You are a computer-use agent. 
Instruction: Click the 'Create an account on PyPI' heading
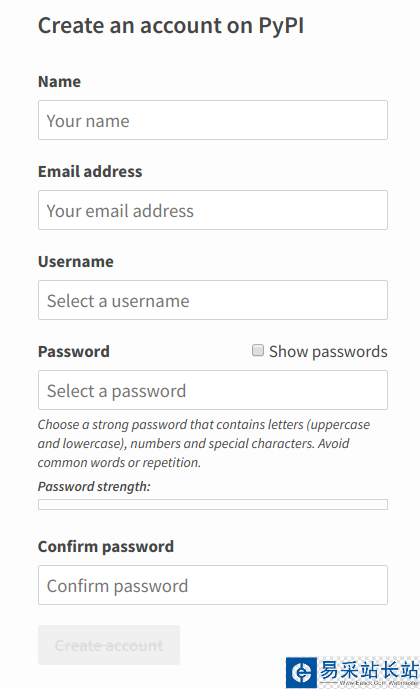coord(171,26)
